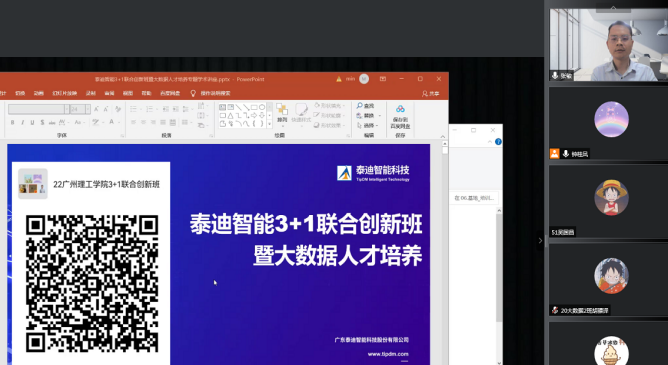Screen dimensions: 668x365
Task: Click the lightbulb Tell Me search icon
Action: (x=193, y=93)
